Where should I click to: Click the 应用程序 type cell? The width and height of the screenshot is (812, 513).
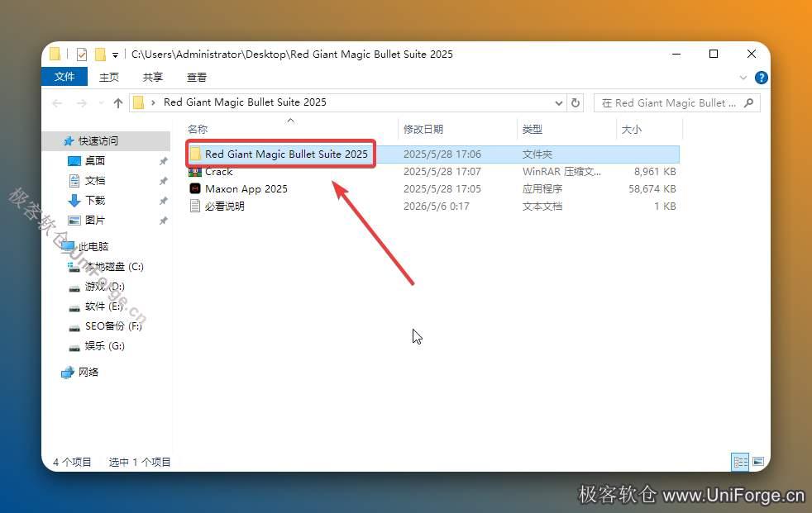[542, 188]
